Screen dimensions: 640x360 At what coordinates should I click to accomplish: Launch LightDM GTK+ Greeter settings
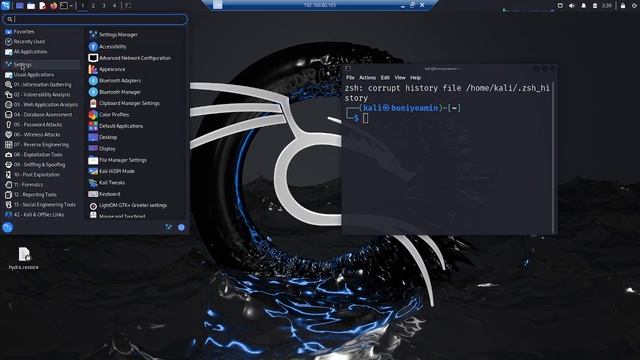pos(136,205)
